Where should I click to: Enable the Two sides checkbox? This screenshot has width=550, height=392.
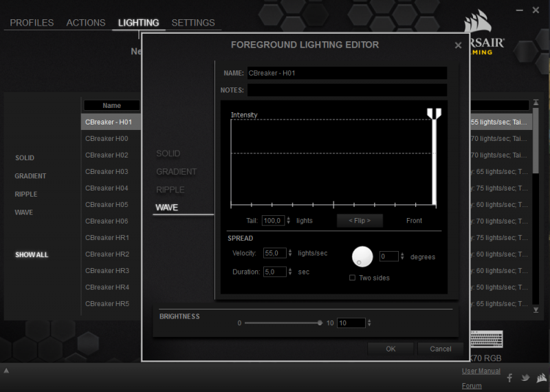[x=352, y=278]
